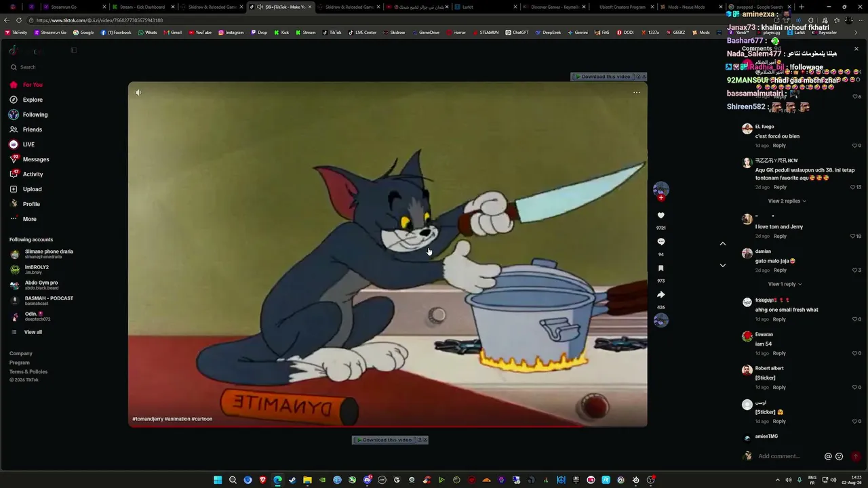Close the top download bar with X
Viewport: 868px width, 488px height.
pyautogui.click(x=644, y=77)
